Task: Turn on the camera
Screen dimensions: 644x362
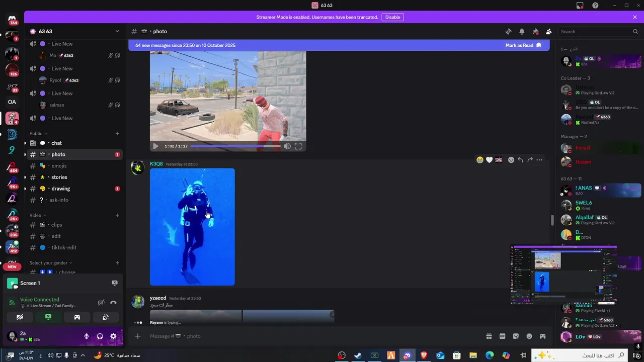Action: pos(20,317)
